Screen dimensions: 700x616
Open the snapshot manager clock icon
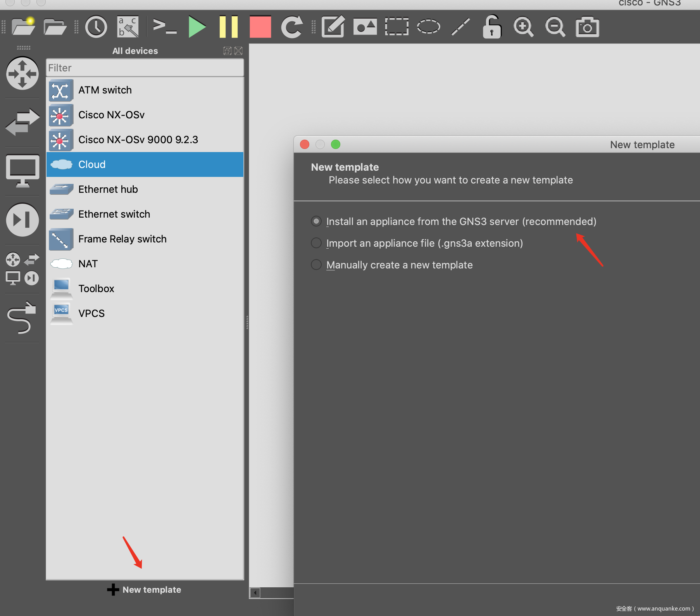pyautogui.click(x=96, y=27)
